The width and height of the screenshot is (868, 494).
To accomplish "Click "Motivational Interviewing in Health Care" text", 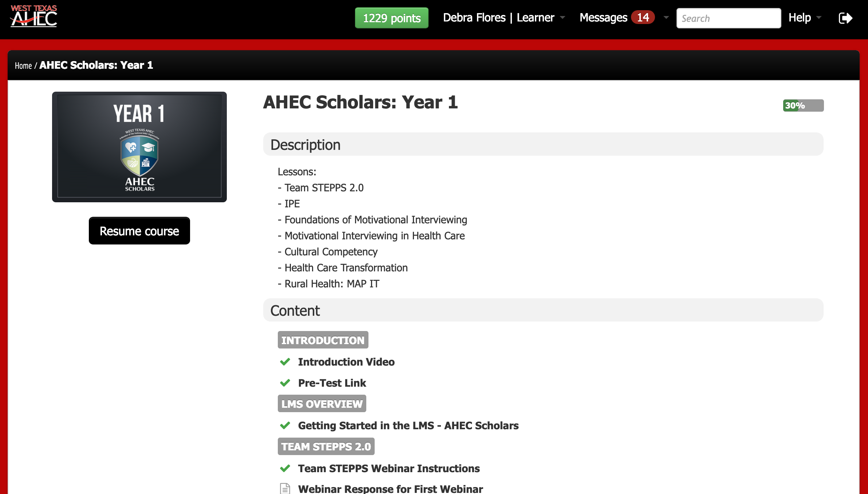I will pyautogui.click(x=375, y=236).
